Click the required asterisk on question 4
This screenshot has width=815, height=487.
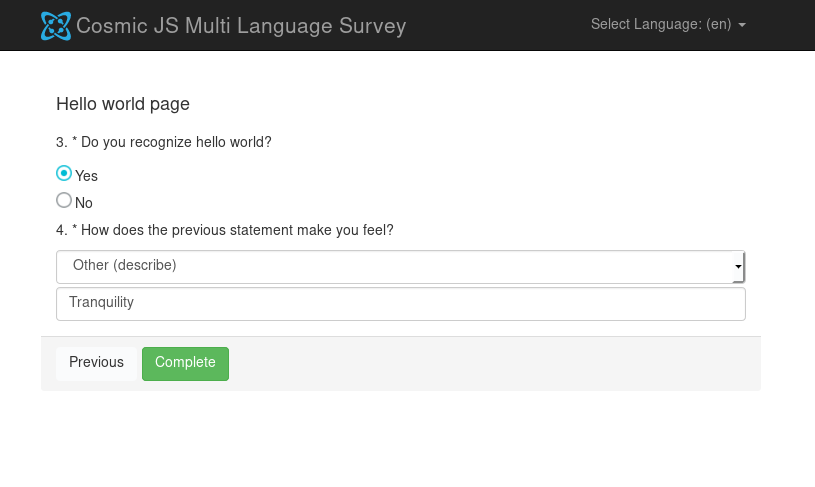point(75,230)
